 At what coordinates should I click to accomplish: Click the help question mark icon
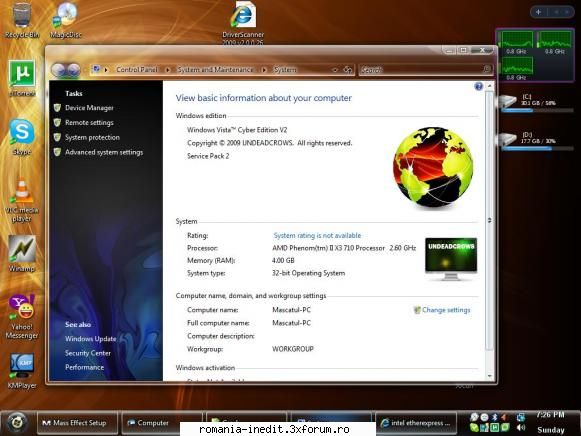click(478, 87)
